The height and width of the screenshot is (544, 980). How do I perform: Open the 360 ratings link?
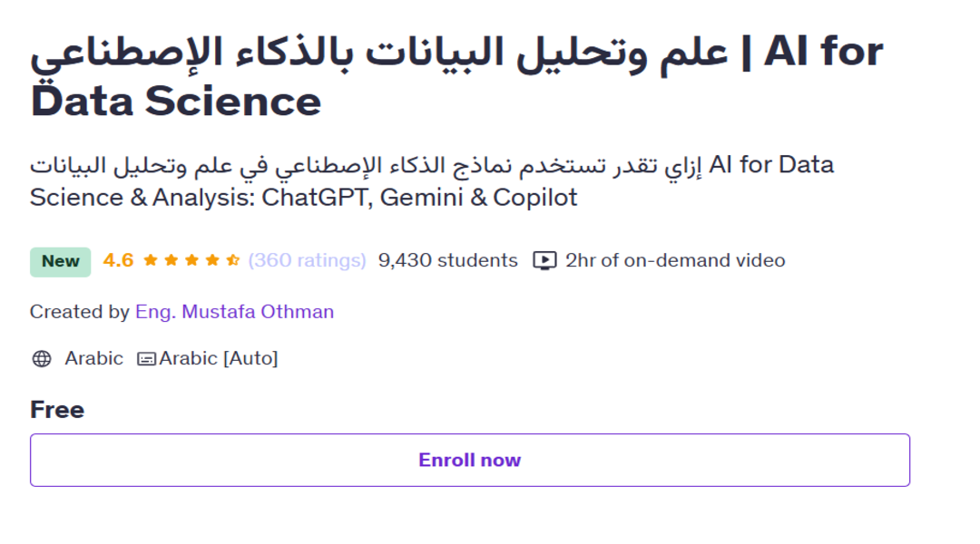point(307,261)
